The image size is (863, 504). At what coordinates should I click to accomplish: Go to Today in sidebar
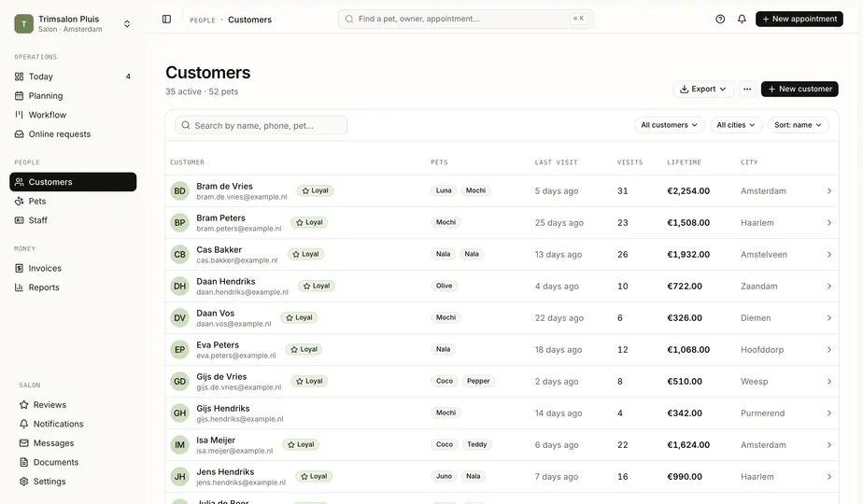tap(73, 77)
